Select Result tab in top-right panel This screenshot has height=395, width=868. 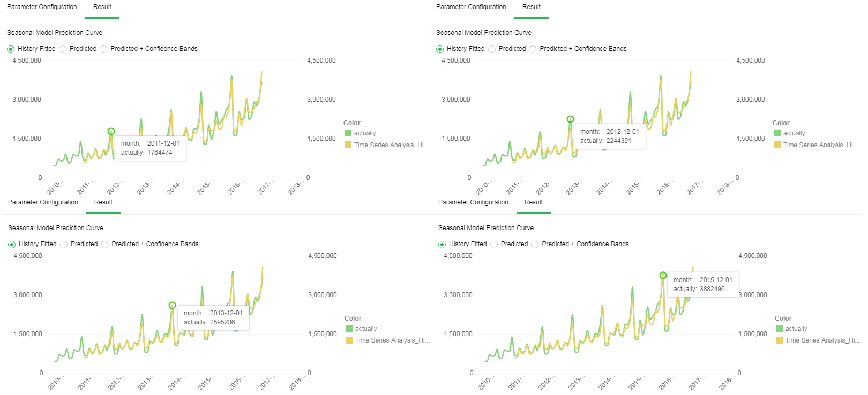(532, 7)
